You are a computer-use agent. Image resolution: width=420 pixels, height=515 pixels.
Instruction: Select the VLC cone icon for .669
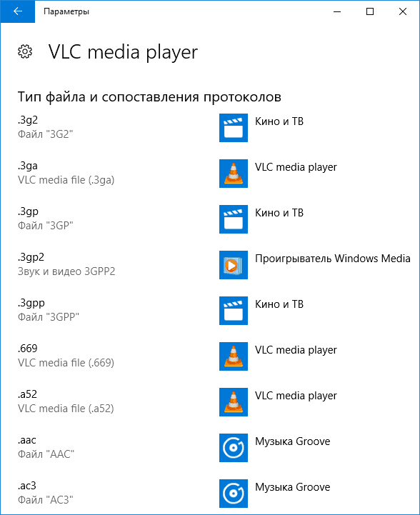234,356
